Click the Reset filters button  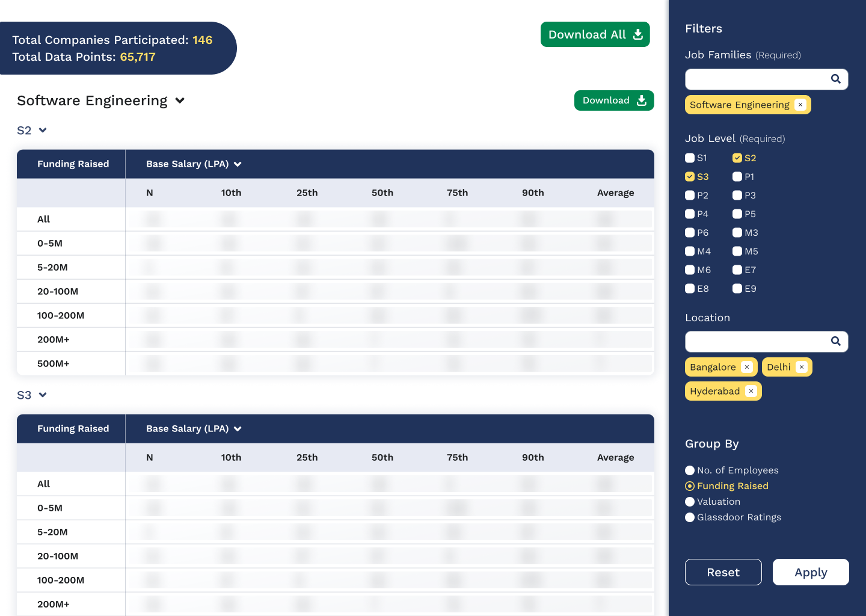[x=723, y=572]
